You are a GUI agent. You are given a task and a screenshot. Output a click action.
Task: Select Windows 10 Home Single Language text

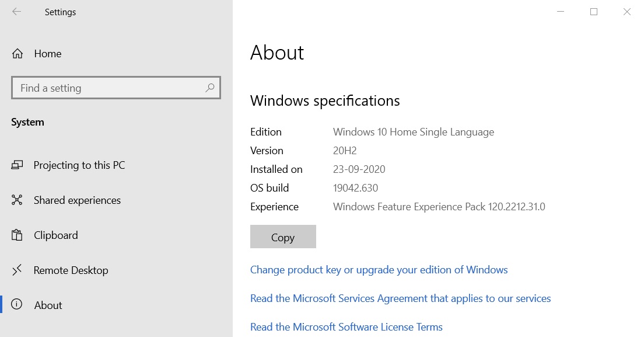(x=413, y=132)
